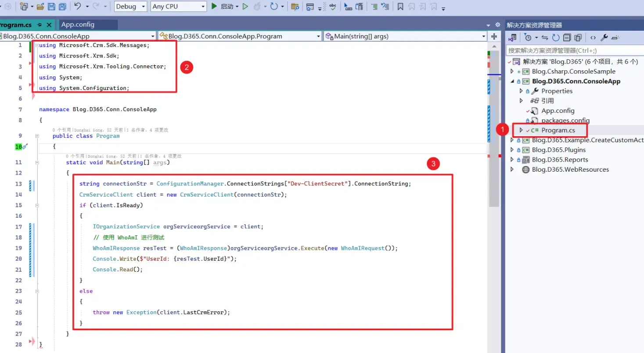Switch to the App.config tab
Image resolution: width=644 pixels, height=353 pixels.
[x=78, y=25]
